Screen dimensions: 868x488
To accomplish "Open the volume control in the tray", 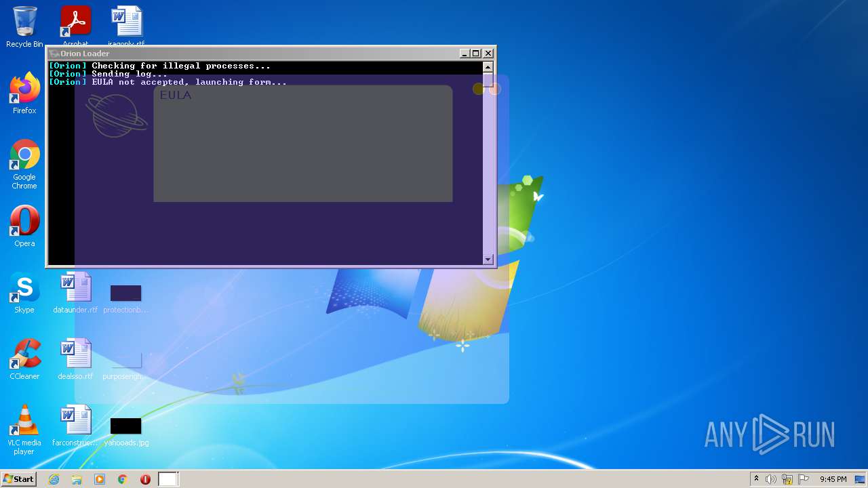I will 771,479.
